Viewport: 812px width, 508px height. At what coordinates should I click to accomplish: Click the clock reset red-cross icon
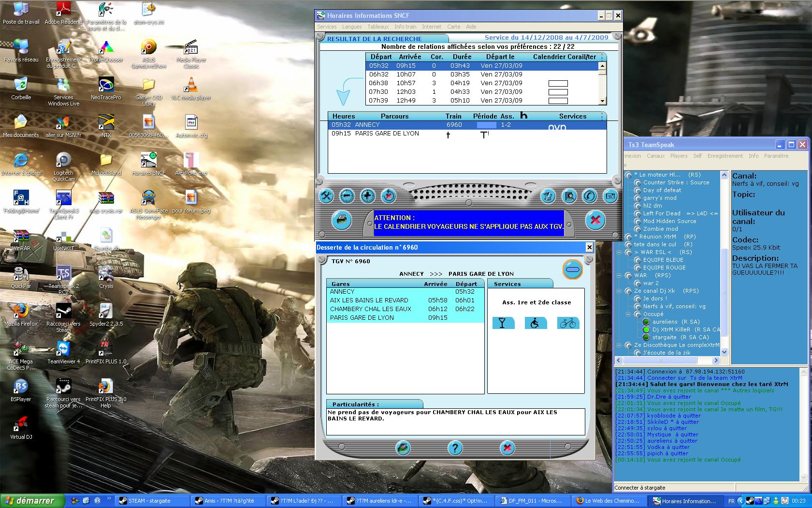point(389,196)
